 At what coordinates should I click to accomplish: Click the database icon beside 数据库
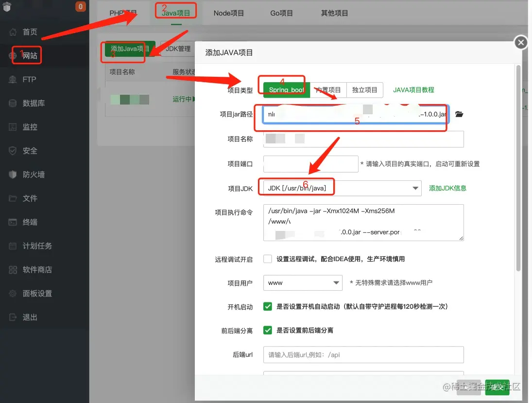pos(13,103)
